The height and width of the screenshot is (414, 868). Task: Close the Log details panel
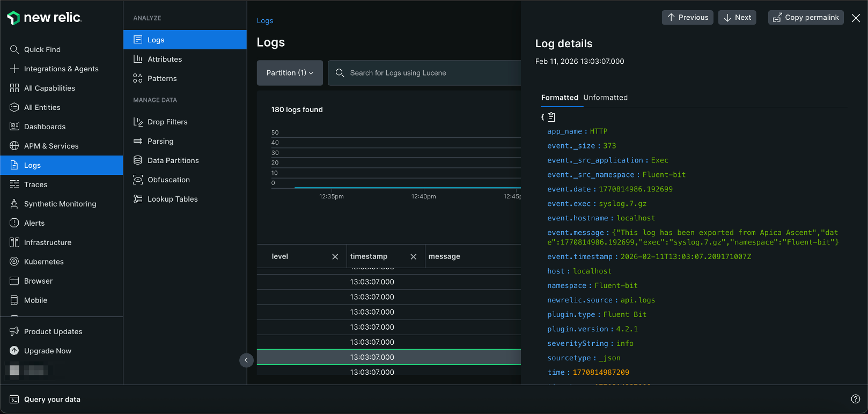(856, 18)
